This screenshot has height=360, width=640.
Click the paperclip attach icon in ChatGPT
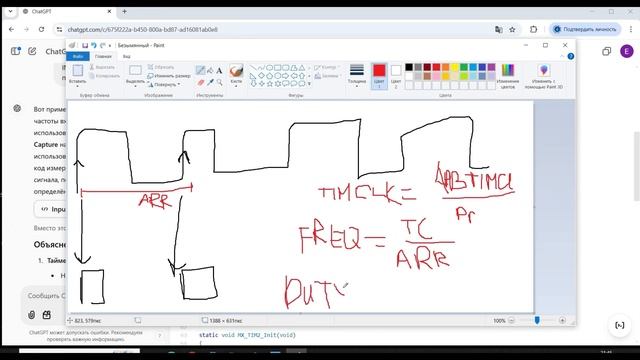31,315
